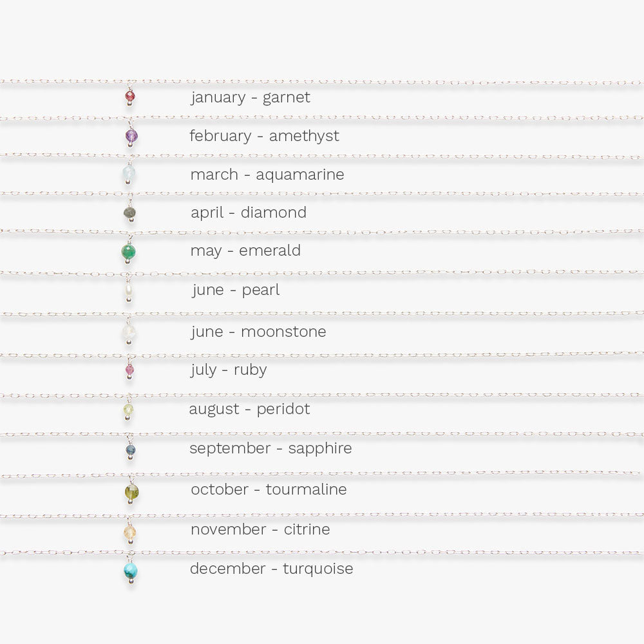The width and height of the screenshot is (644, 644).
Task: Click the "september - sapphire" text
Action: (270, 448)
